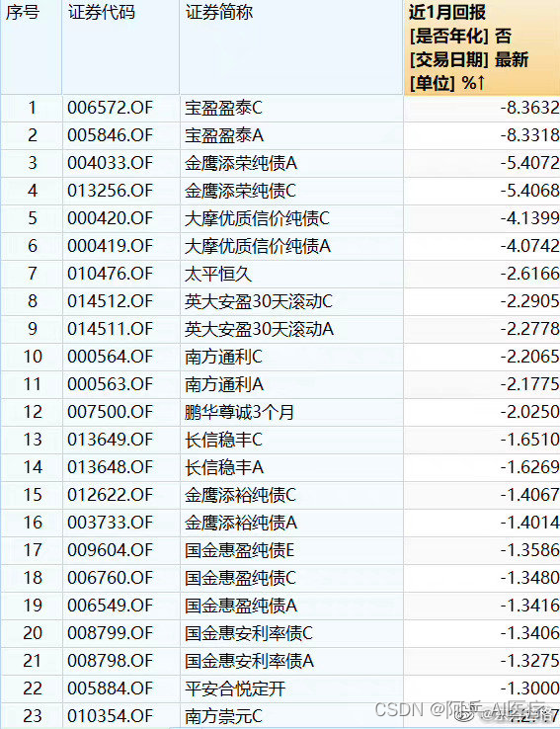560x729 pixels.
Task: Select fund 平安合悦定开
Action: coord(235,688)
